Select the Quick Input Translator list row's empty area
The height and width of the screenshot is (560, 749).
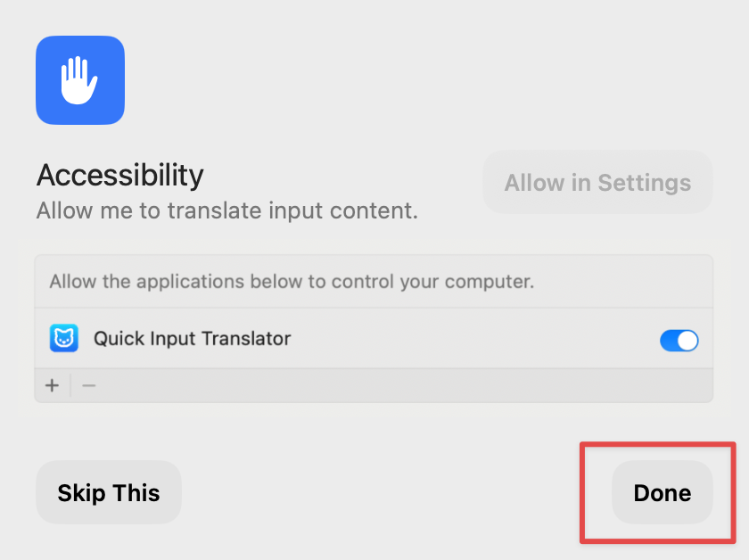(473, 339)
